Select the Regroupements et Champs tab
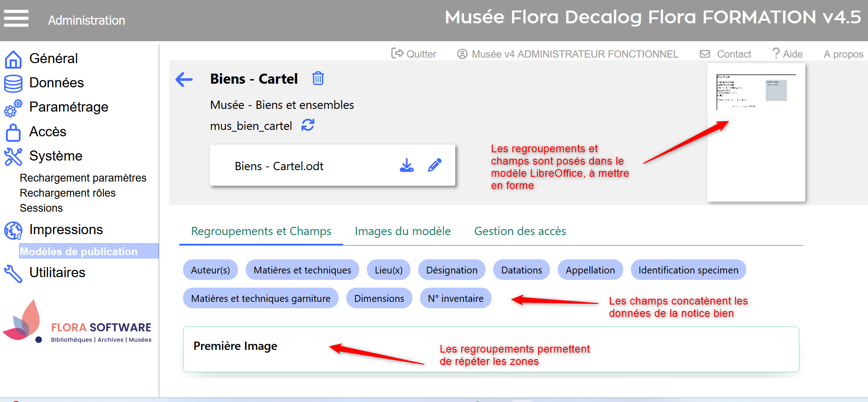 point(261,231)
